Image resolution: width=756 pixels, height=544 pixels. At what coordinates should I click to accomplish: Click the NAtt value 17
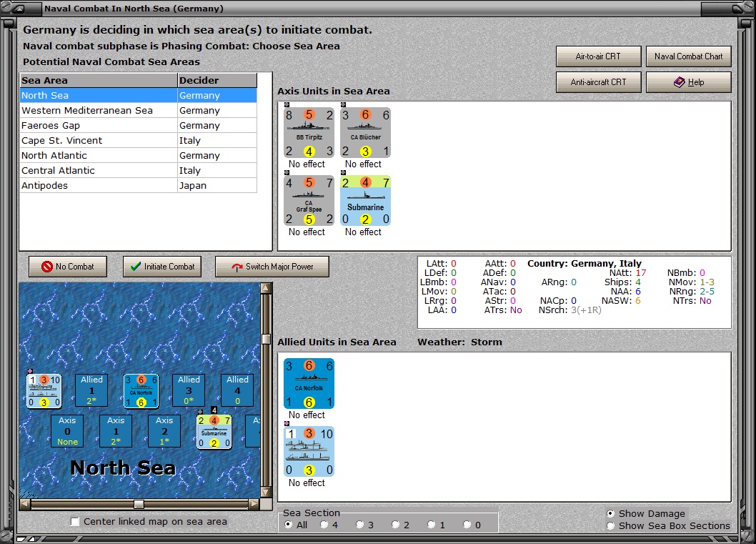point(641,273)
